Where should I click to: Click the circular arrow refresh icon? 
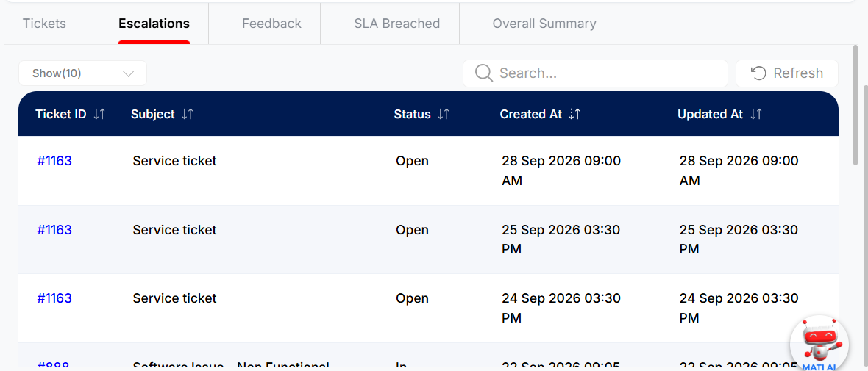click(758, 73)
